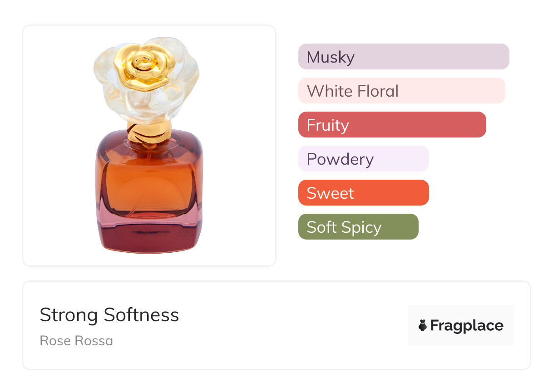This screenshot has width=553, height=392.
Task: Click the dark red base of the bottle
Action: pos(149,238)
